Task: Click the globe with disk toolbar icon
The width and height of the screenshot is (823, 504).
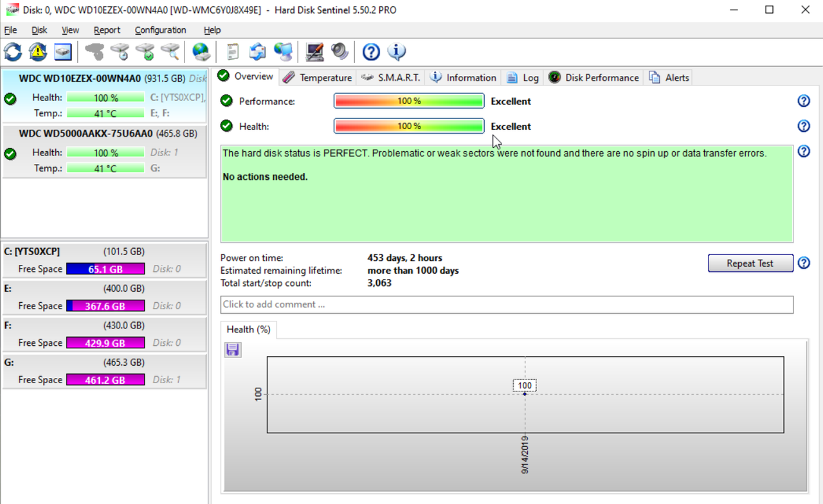Action: click(x=201, y=52)
